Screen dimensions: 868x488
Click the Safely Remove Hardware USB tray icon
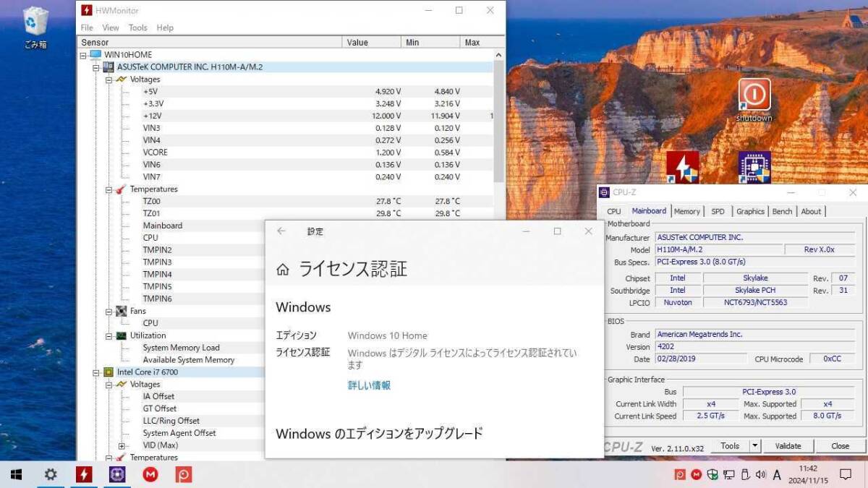pos(745,475)
